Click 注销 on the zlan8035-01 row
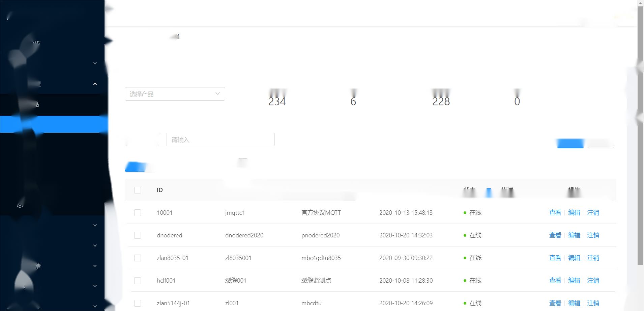644x311 pixels. [x=593, y=258]
